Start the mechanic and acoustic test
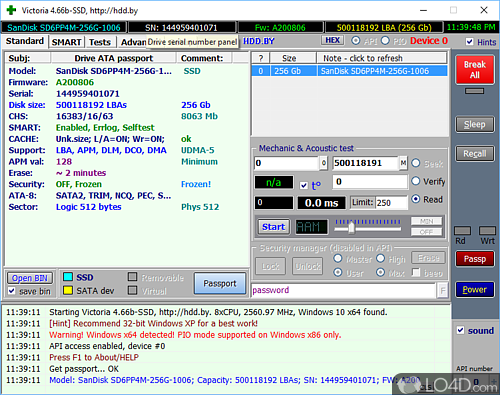Viewport: 500px width, 395px height. (273, 227)
